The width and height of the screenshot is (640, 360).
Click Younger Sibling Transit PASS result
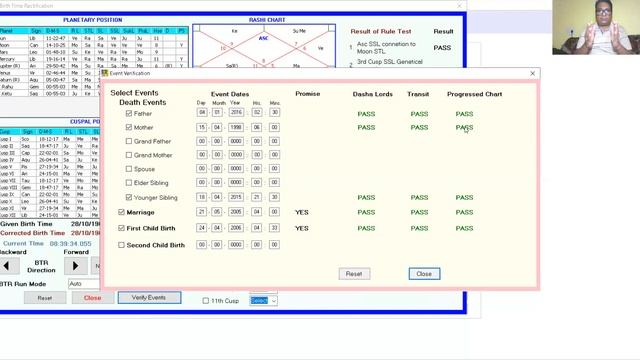point(419,198)
